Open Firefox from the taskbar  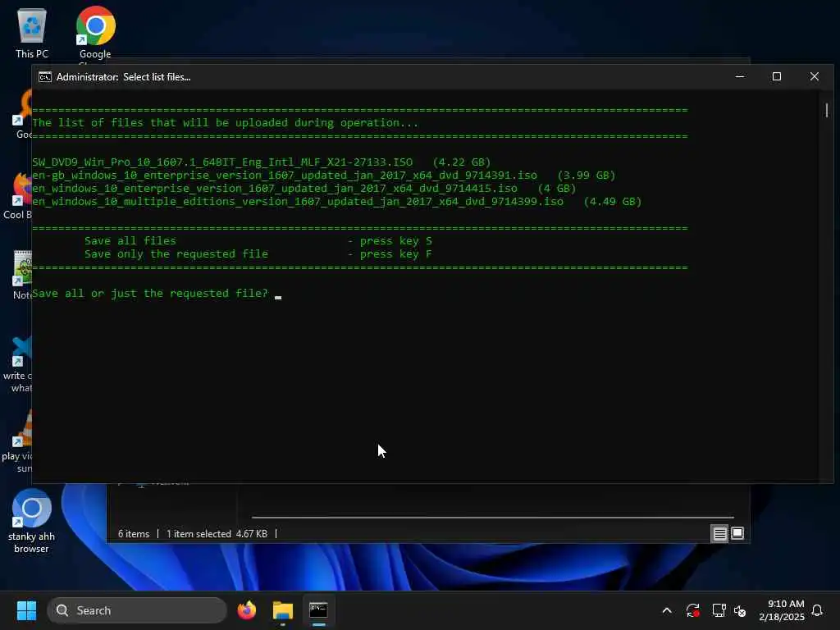247,610
